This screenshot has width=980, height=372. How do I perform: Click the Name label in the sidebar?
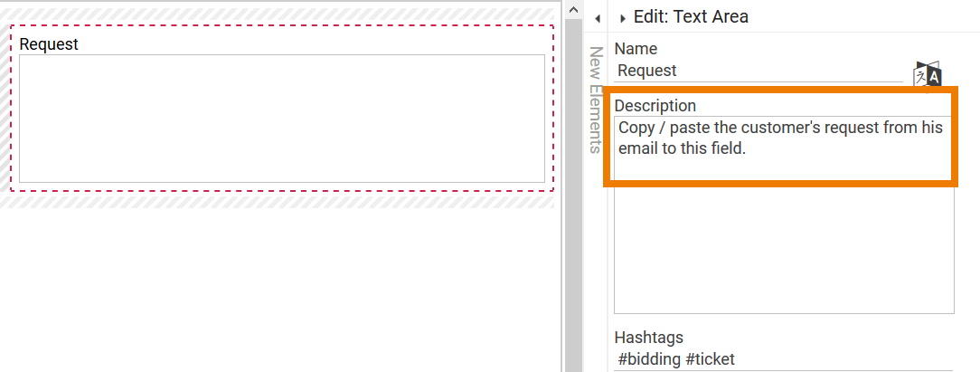(636, 49)
